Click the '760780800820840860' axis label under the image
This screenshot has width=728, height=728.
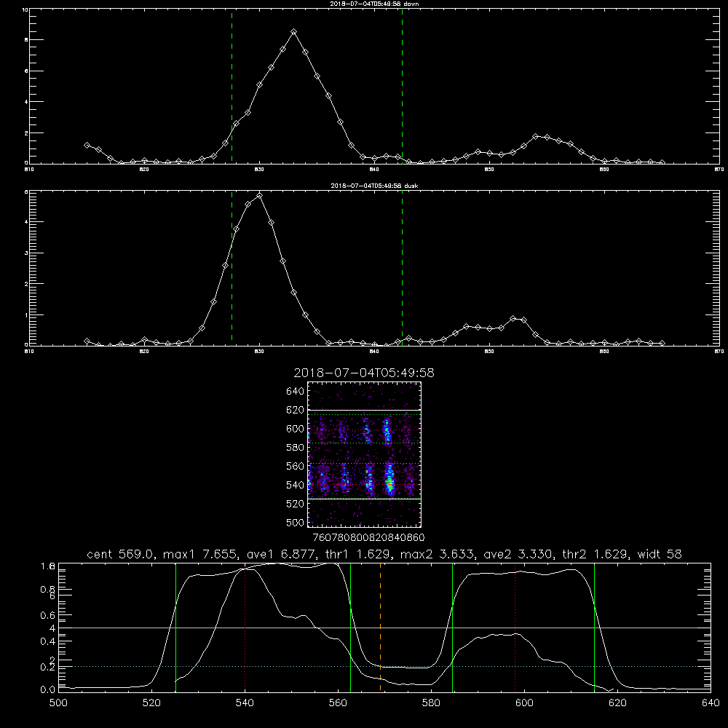(x=368, y=537)
